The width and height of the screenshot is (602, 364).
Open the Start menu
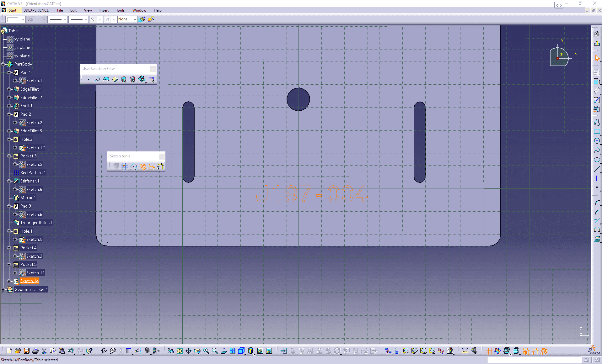point(12,10)
